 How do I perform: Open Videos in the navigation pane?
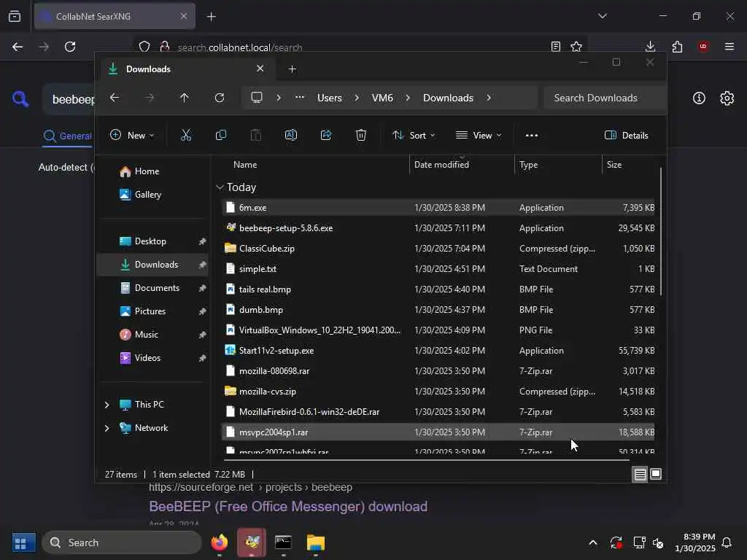click(147, 357)
